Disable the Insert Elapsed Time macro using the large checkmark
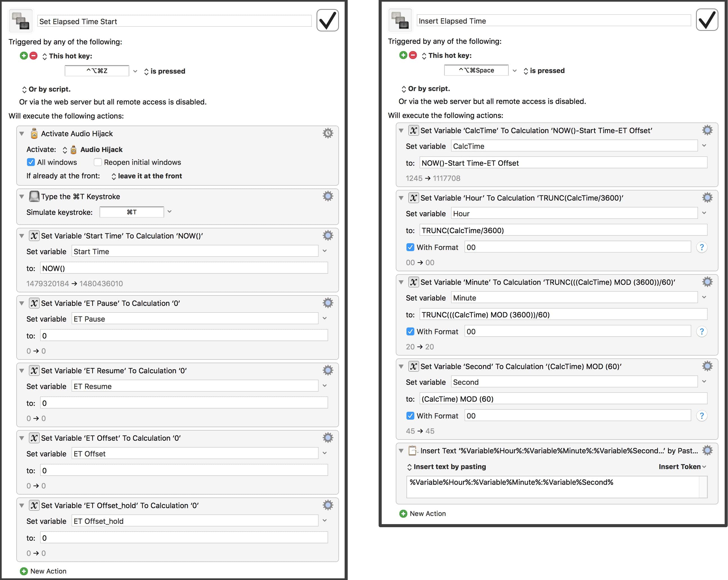728x580 pixels. tap(707, 20)
